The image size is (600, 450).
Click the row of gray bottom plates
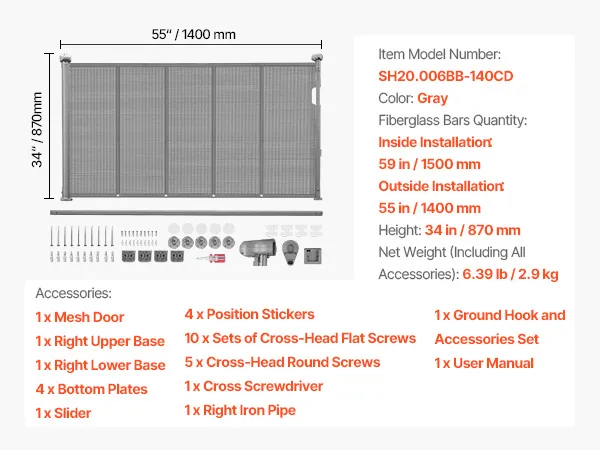pos(149,256)
